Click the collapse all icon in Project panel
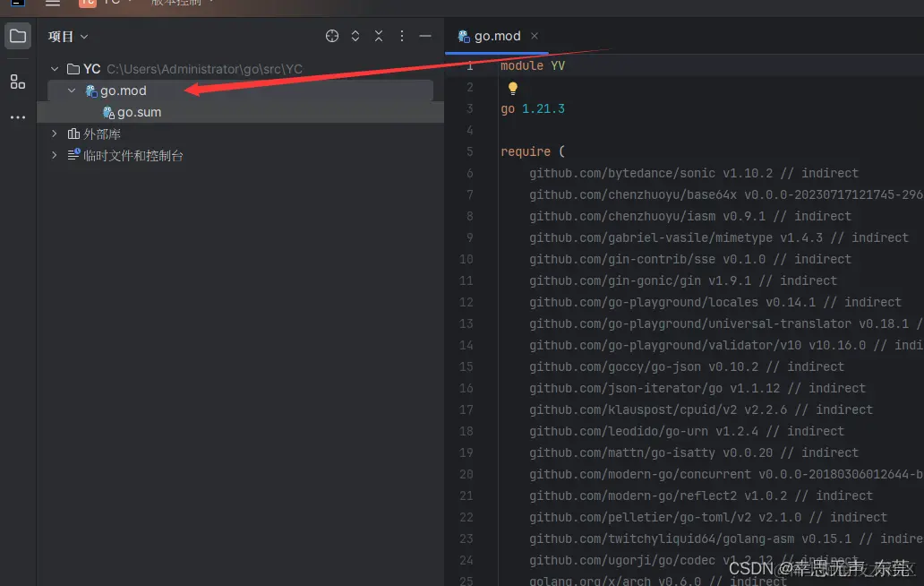The width and height of the screenshot is (924, 586). (379, 36)
